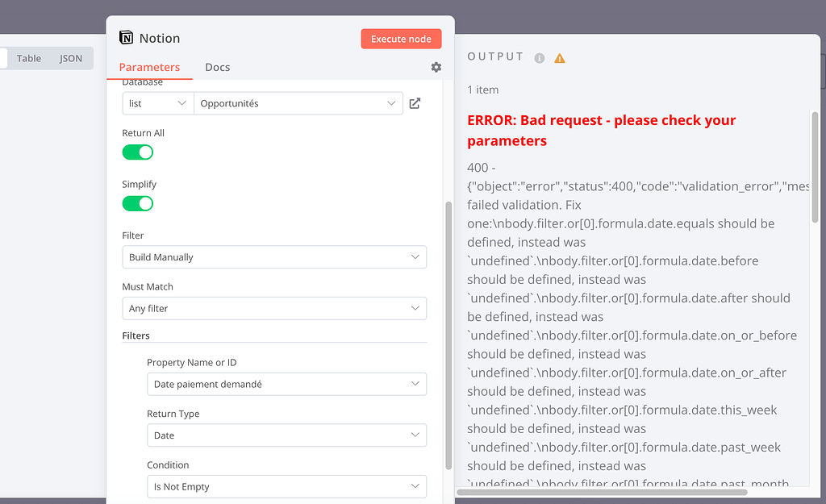The width and height of the screenshot is (826, 504).
Task: Click the Execute node button
Action: click(x=401, y=38)
